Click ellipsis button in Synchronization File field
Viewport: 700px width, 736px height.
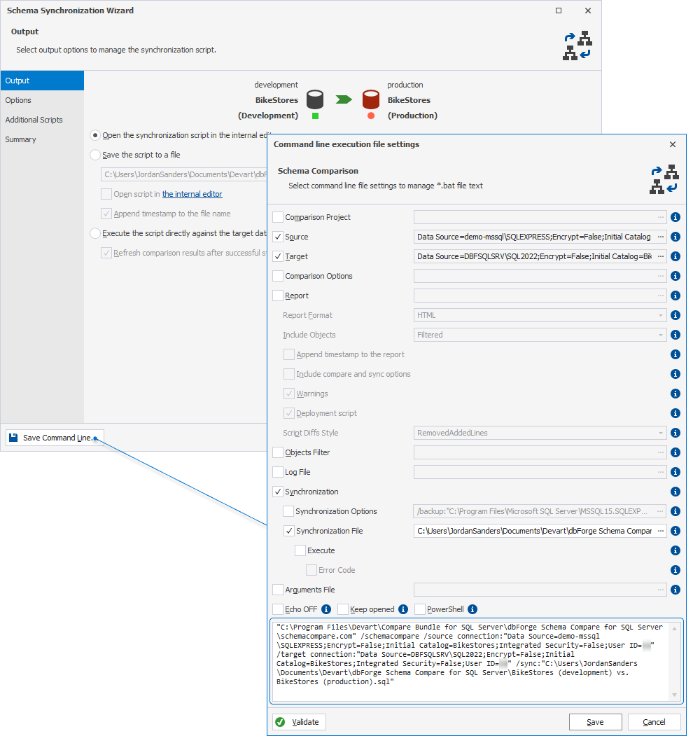tap(661, 531)
